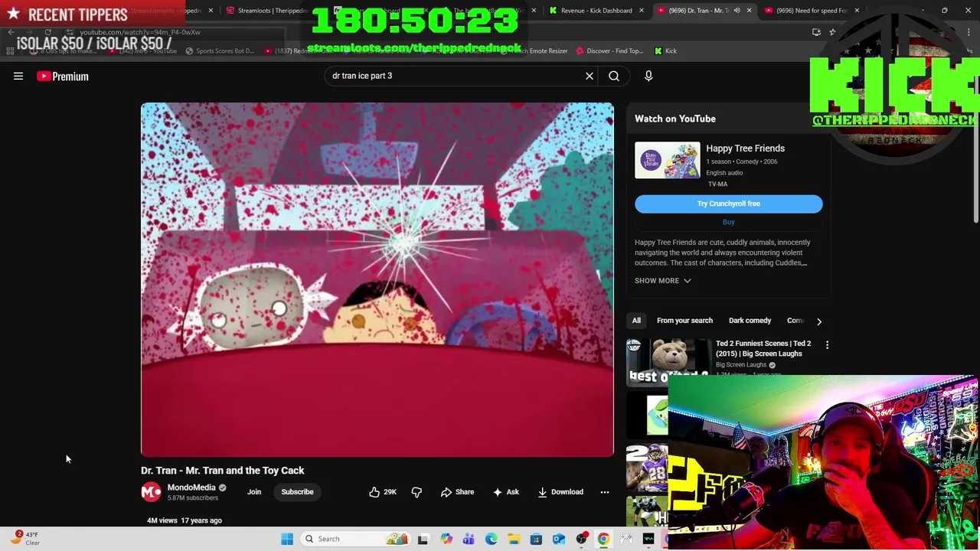Clear the search query with the X

point(590,76)
